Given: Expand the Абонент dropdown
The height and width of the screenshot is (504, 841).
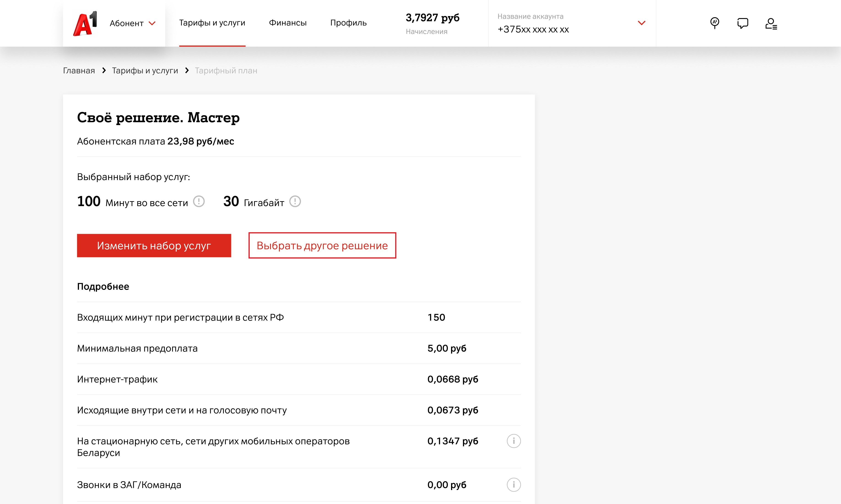Looking at the screenshot, I should 133,23.
